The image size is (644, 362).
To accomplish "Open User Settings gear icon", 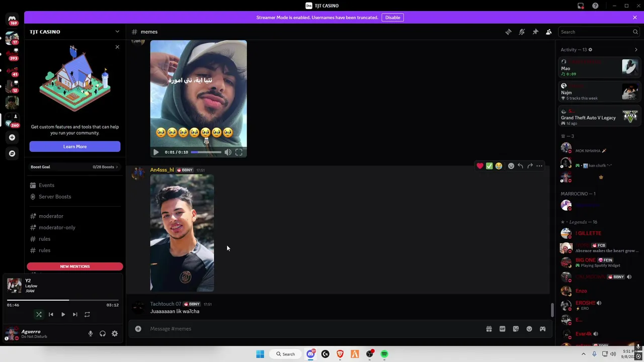I will pos(115,333).
